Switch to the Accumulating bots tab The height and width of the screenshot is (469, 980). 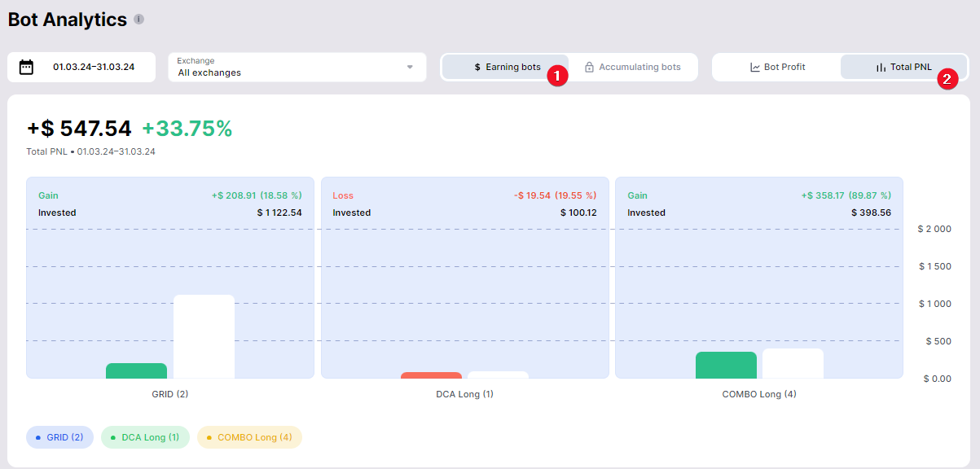(633, 67)
